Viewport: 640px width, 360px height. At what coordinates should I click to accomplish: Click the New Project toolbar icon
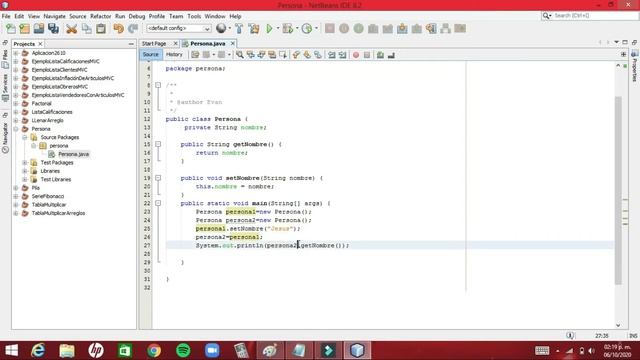tap(24, 29)
